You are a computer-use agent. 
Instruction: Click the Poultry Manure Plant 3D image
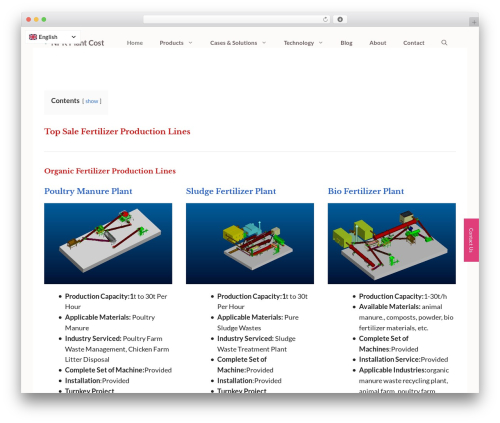pos(108,243)
